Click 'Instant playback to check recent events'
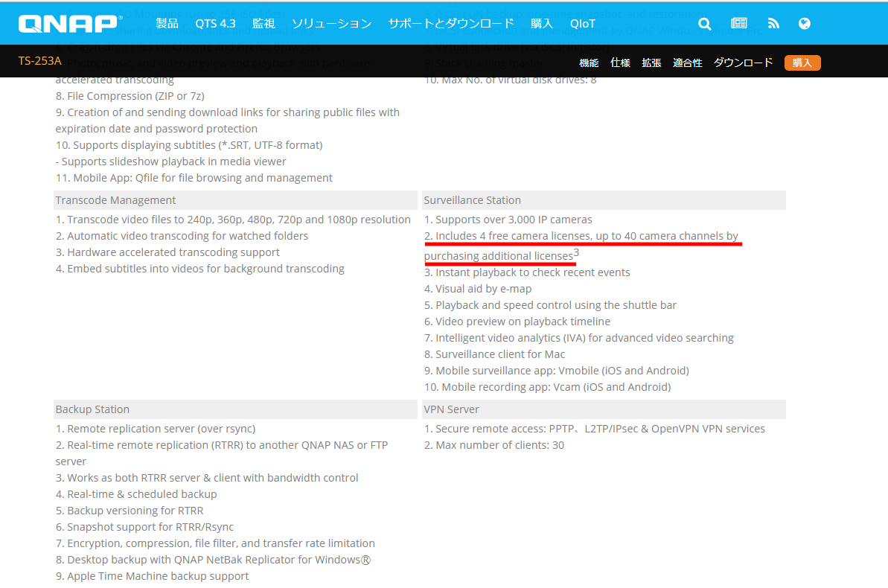888x588 pixels. pos(527,272)
